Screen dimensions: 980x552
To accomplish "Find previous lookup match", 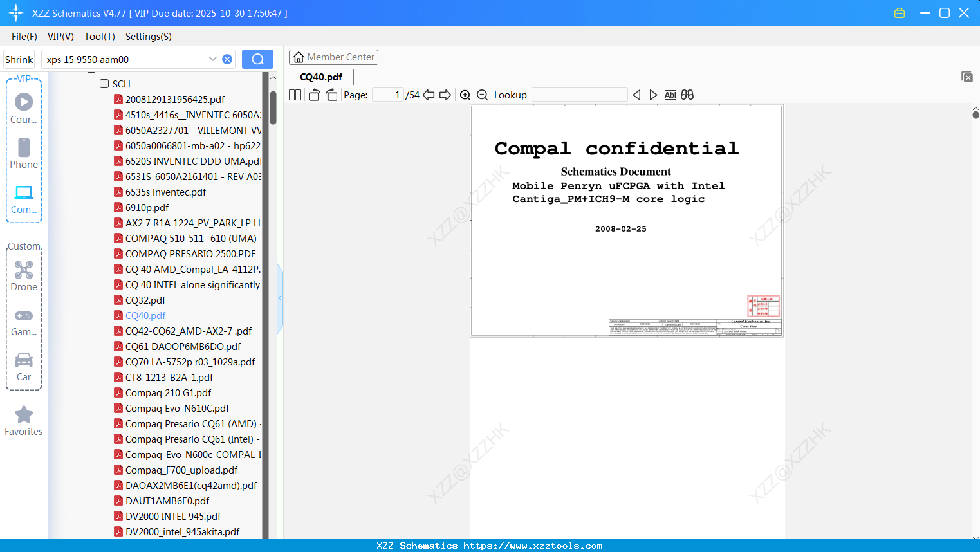I will (x=636, y=95).
